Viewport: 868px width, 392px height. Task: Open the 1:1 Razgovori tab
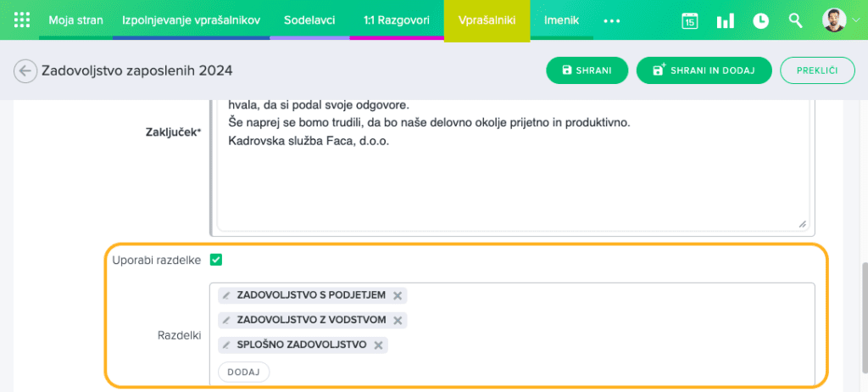(396, 20)
